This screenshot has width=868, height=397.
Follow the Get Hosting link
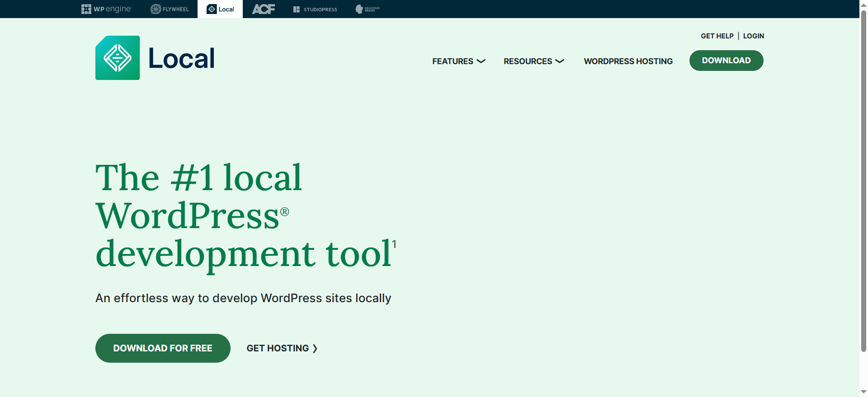point(282,348)
